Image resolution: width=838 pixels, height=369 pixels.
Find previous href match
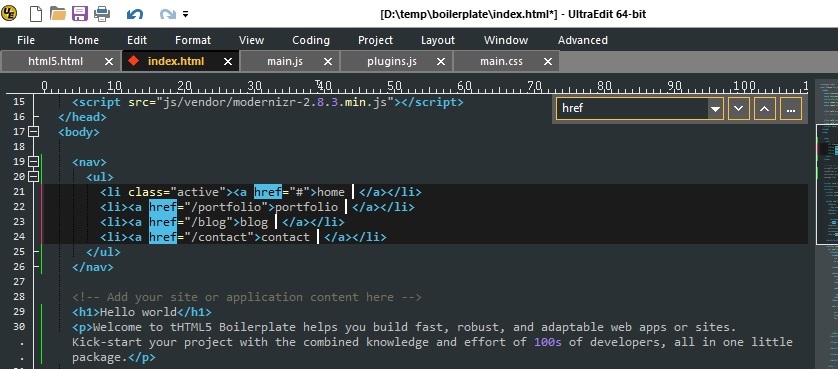coord(764,109)
